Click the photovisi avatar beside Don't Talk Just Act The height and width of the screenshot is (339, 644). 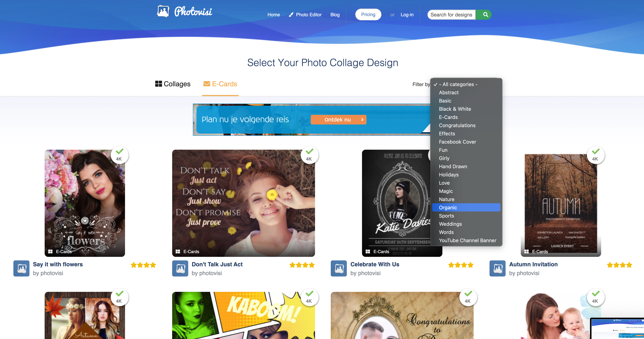(x=180, y=268)
